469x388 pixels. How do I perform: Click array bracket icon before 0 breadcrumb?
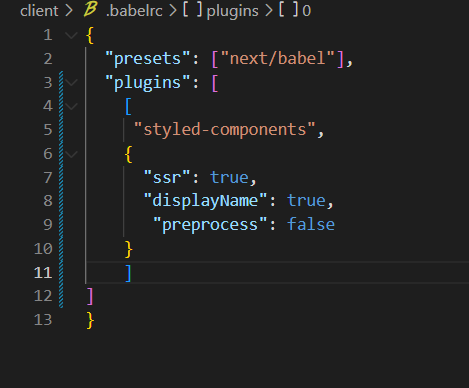click(288, 10)
